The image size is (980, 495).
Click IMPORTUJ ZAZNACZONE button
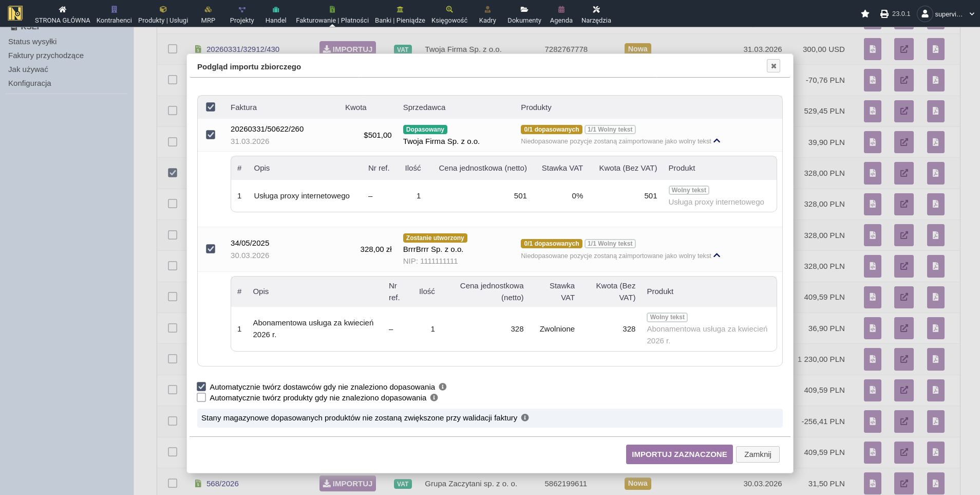pos(679,454)
